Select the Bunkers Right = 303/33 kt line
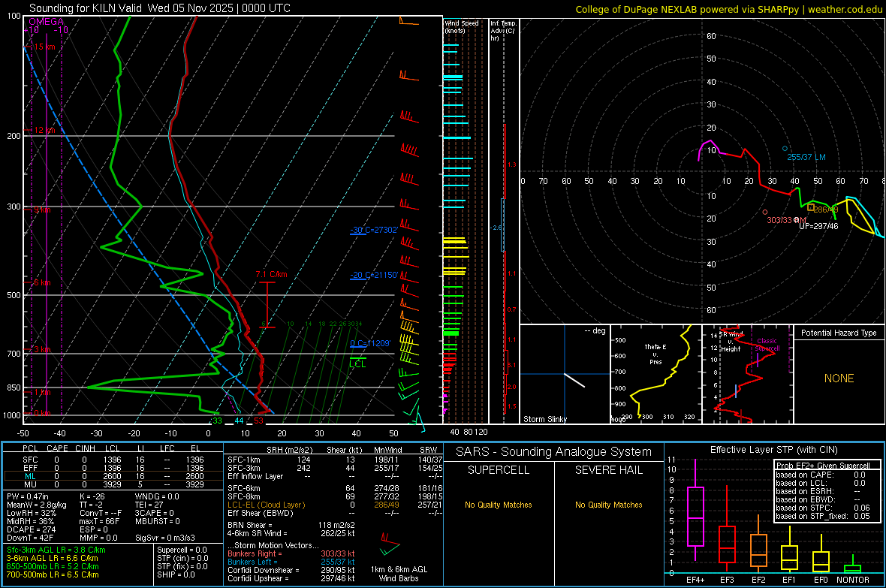The height and width of the screenshot is (588, 886). pos(291,553)
